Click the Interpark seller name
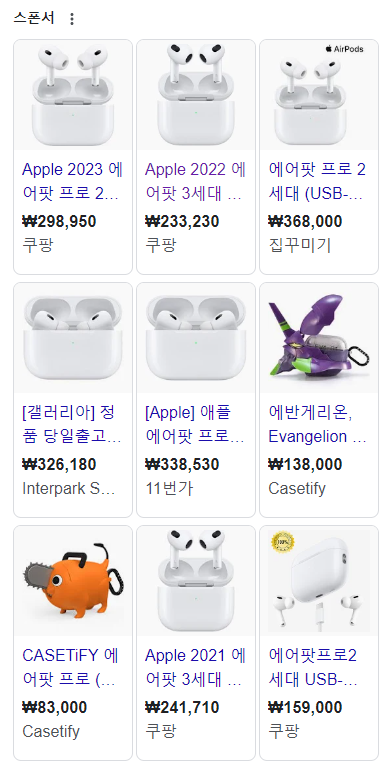This screenshot has height=761, width=384. [69, 488]
